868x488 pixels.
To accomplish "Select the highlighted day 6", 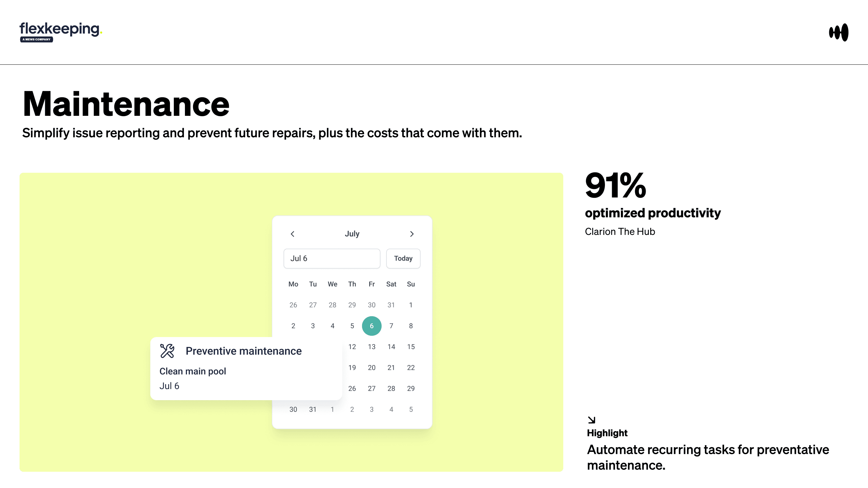I will [x=371, y=326].
